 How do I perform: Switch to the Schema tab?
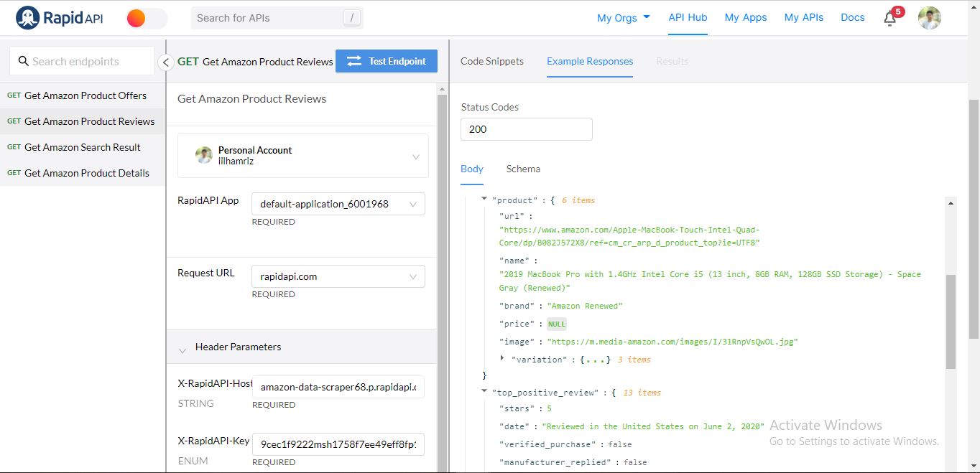(523, 169)
